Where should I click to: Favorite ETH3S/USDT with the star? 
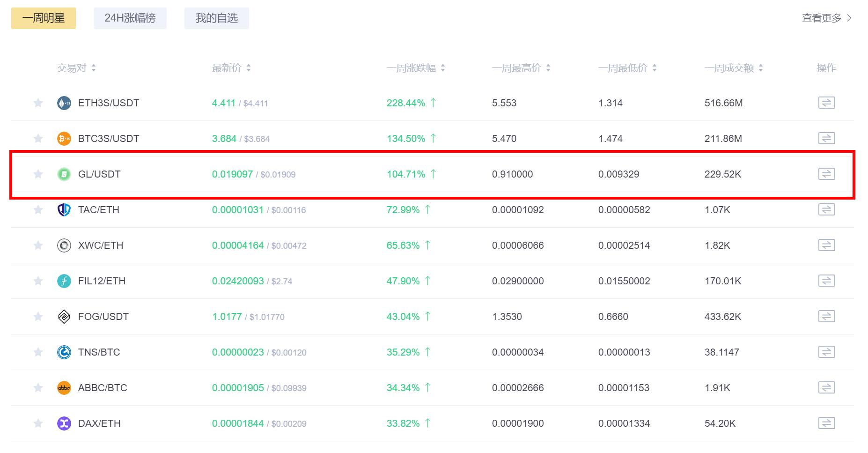point(38,103)
